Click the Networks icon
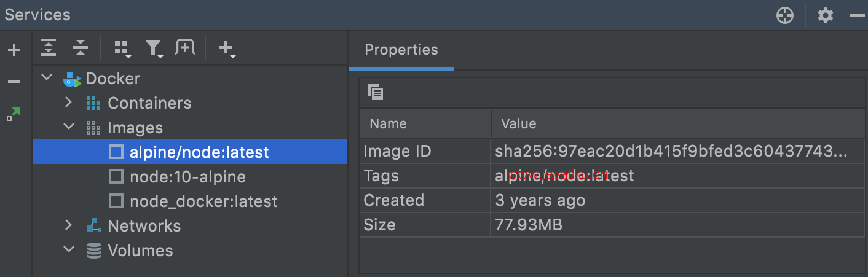Viewport: 868px width, 277px height. (93, 225)
